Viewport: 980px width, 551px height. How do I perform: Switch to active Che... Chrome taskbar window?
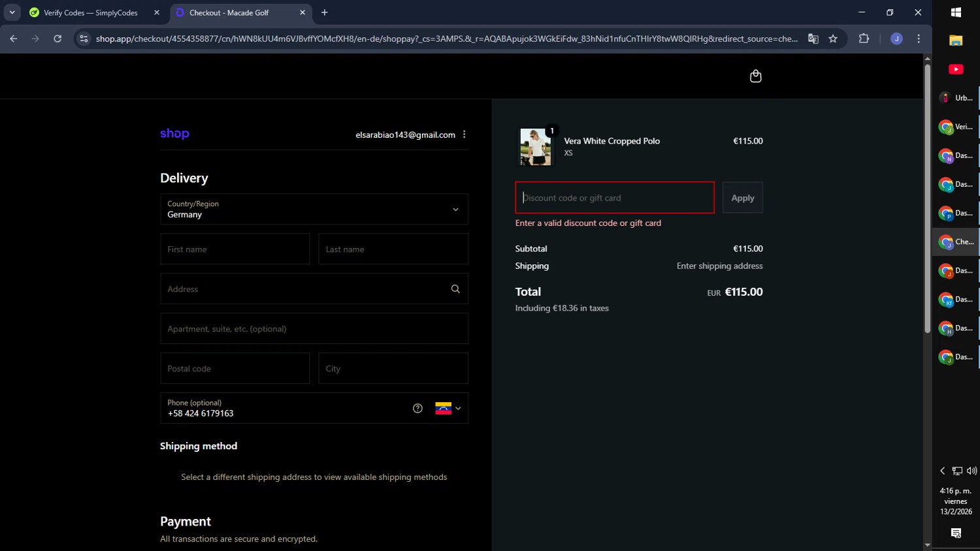[x=956, y=242]
